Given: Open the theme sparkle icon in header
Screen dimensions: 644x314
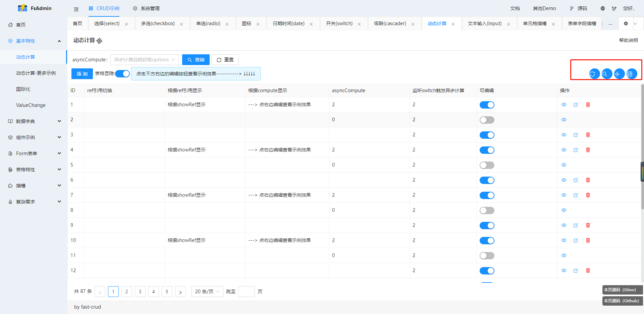Looking at the screenshot, I should tap(614, 8).
